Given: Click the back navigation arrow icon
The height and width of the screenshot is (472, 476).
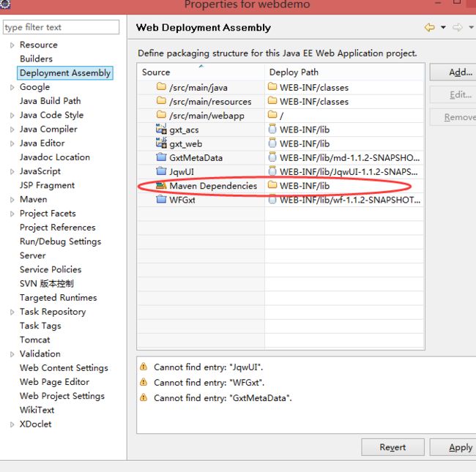Looking at the screenshot, I should (430, 28).
